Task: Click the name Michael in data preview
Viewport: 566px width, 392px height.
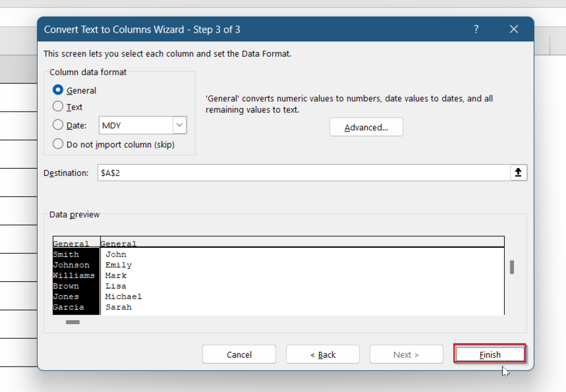Action: [123, 296]
